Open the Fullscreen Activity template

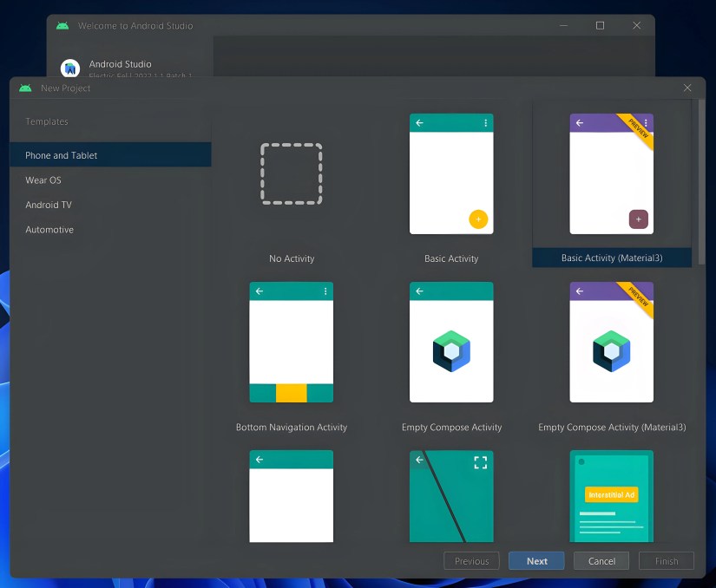(451, 496)
